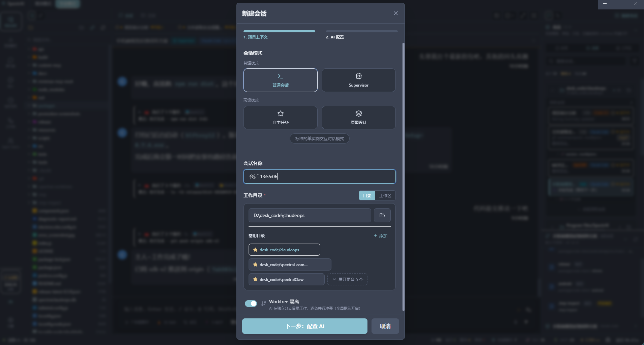This screenshot has height=345, width=644.
Task: Click 下一步: 配置 AI button
Action: tap(304, 326)
